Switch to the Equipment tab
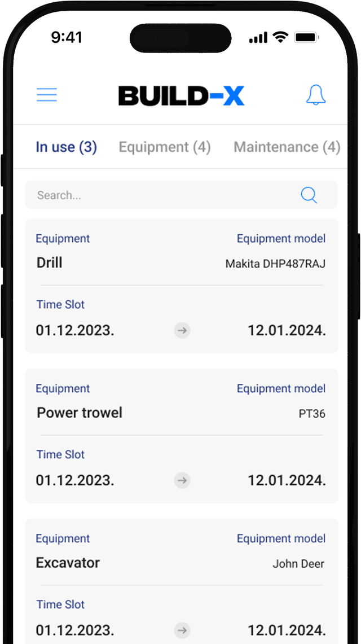This screenshot has height=644, width=361. point(164,147)
